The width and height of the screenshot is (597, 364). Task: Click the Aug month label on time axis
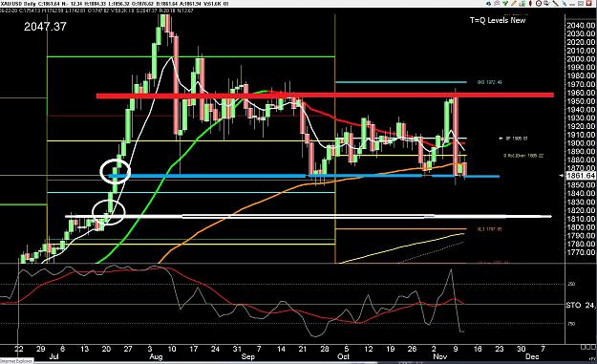pyautogui.click(x=156, y=356)
